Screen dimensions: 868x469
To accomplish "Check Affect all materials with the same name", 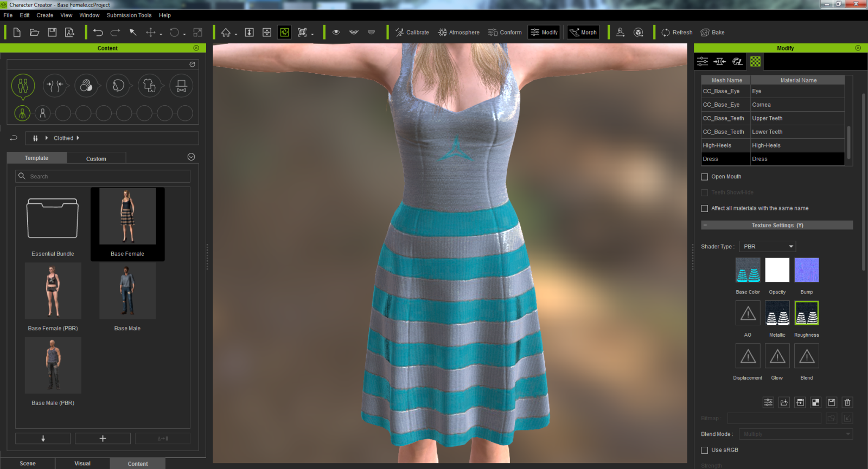I will pyautogui.click(x=705, y=208).
